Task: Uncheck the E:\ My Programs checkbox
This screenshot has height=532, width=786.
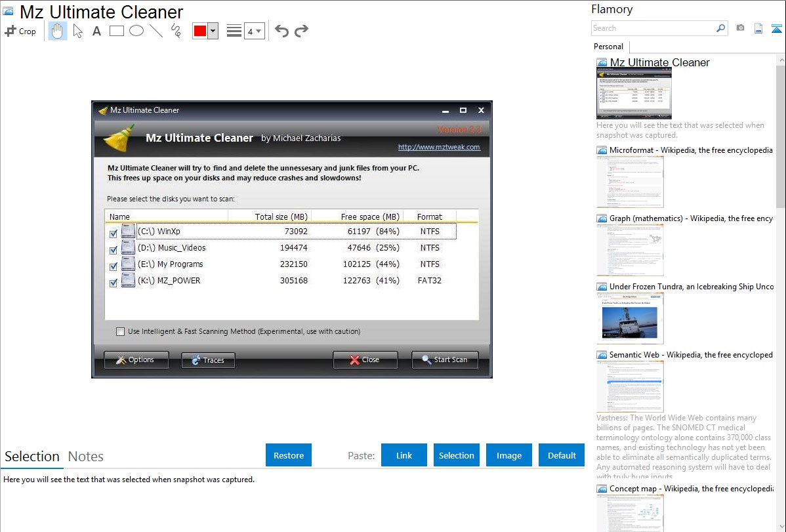Action: [114, 266]
